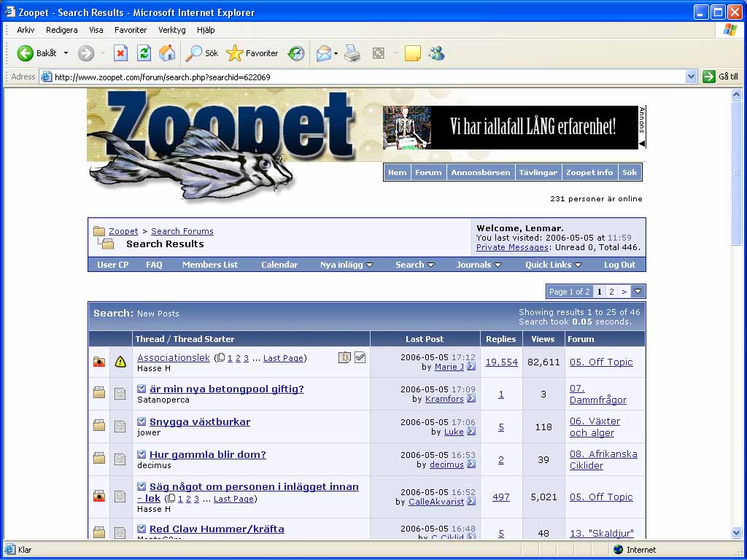747x560 pixels.
Task: Select the Tävlingar site tab
Action: pyautogui.click(x=538, y=172)
